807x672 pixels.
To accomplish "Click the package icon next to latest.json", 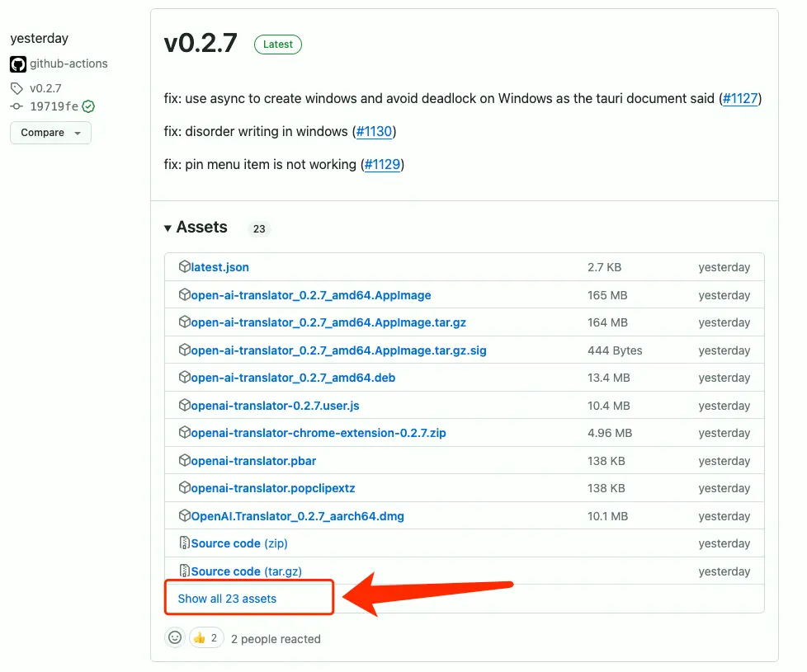I will (x=185, y=267).
